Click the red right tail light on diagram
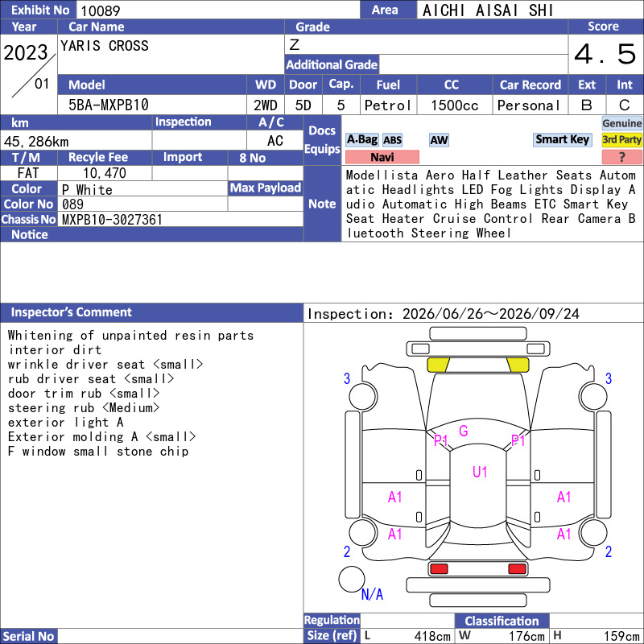The image size is (644, 644). coord(517,569)
